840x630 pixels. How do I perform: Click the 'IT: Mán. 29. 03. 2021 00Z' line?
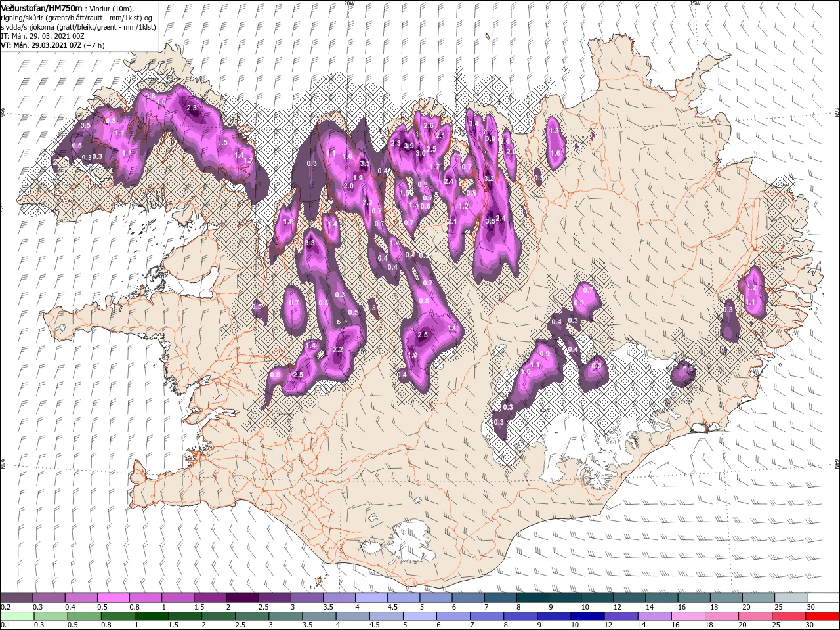[x=42, y=36]
